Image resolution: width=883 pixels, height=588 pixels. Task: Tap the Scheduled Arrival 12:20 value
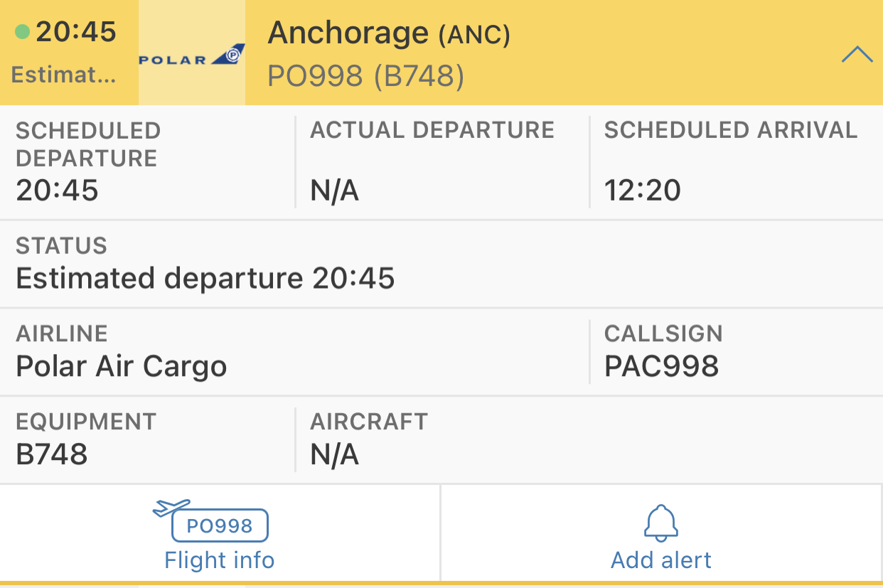tap(643, 191)
